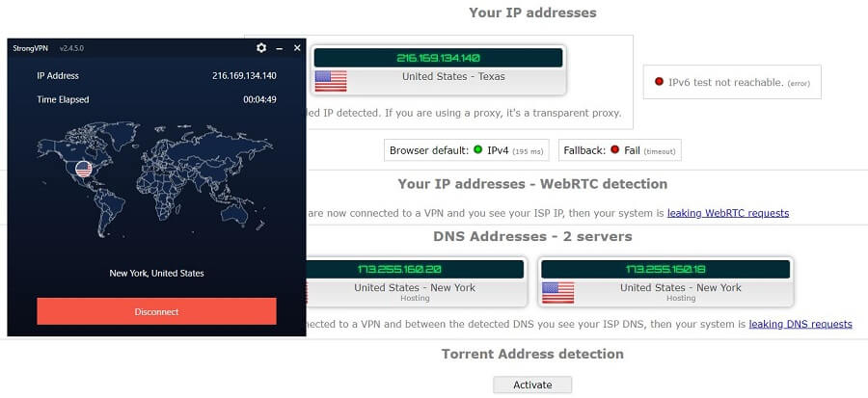Click the IP Address value in StrongVPN
Viewport: 868px width, 398px height.
pos(244,76)
